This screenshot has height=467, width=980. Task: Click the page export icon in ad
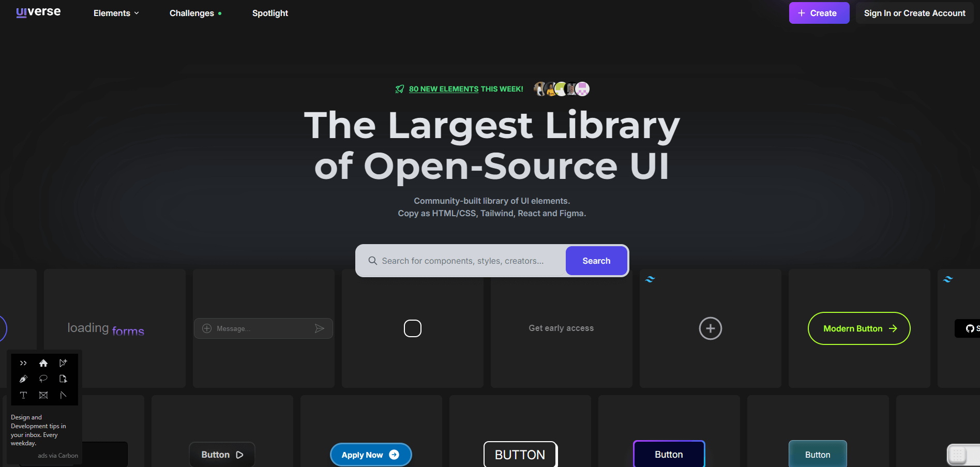[x=63, y=379]
